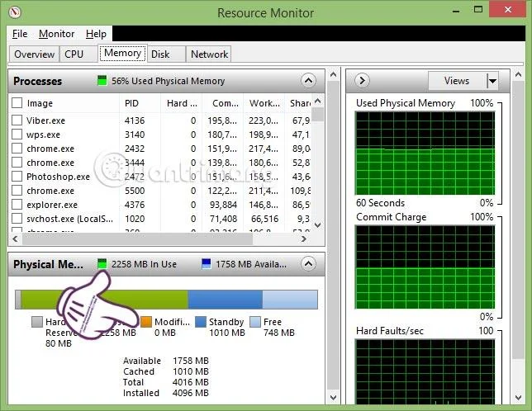
Task: Click the blue Standby legend swatch
Action: (201, 322)
